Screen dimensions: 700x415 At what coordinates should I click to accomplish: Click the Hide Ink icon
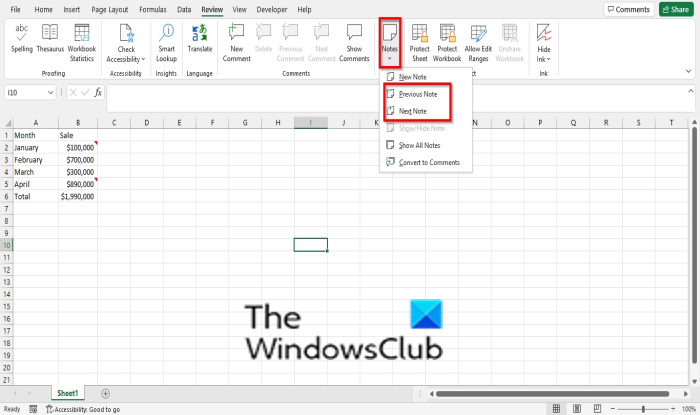(544, 33)
